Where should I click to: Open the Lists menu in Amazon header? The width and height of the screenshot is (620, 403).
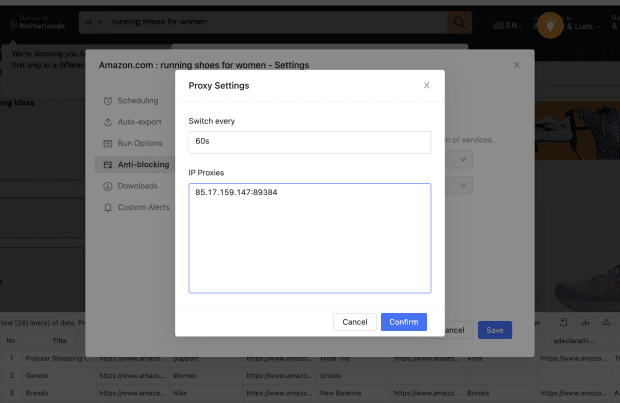coord(583,26)
